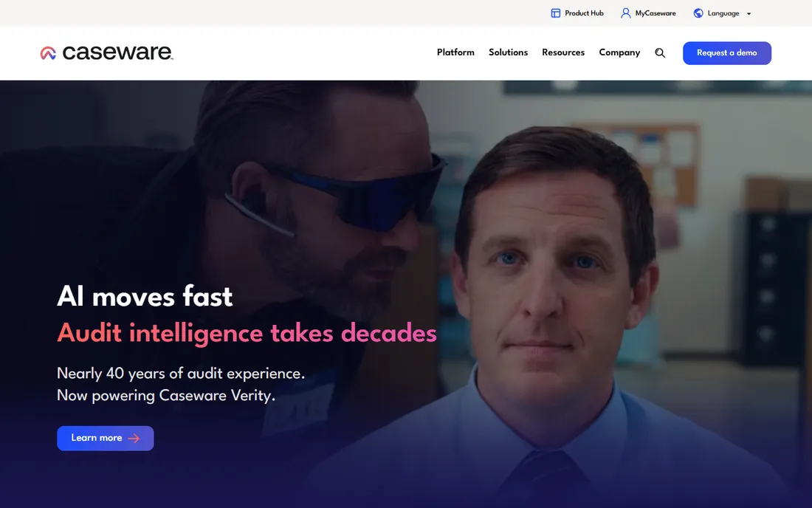This screenshot has height=508, width=812.
Task: Click the Request a demo button
Action: (726, 53)
